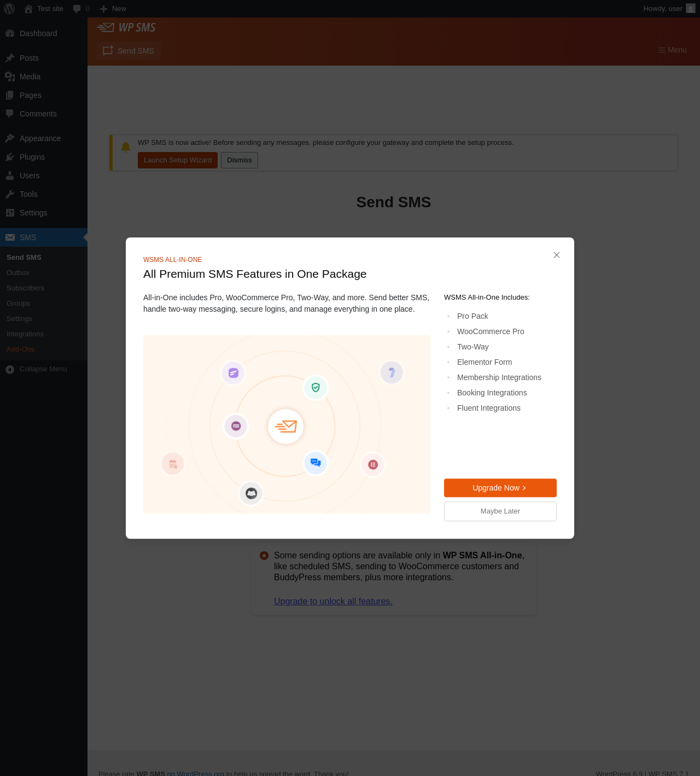Click the shield icon in the illustration

tap(316, 387)
